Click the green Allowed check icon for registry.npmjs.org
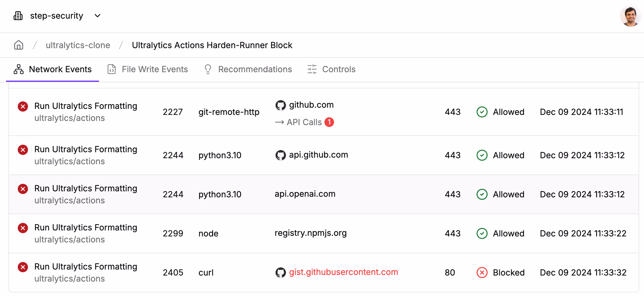The image size is (644, 296). coord(482,233)
